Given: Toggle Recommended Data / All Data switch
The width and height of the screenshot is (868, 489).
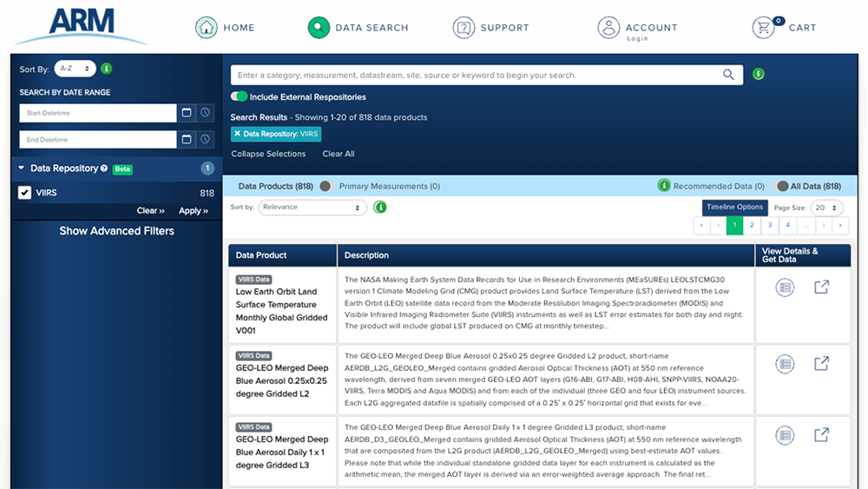Looking at the screenshot, I should [x=781, y=186].
